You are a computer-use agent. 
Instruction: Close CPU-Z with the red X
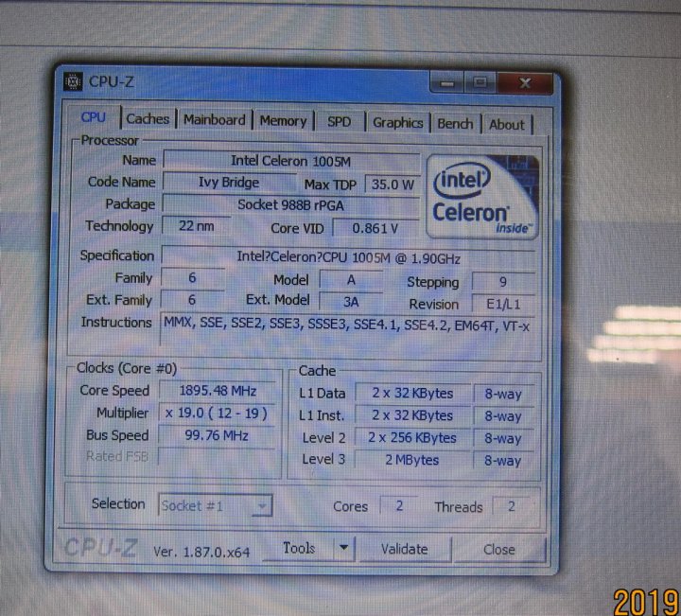coord(525,83)
